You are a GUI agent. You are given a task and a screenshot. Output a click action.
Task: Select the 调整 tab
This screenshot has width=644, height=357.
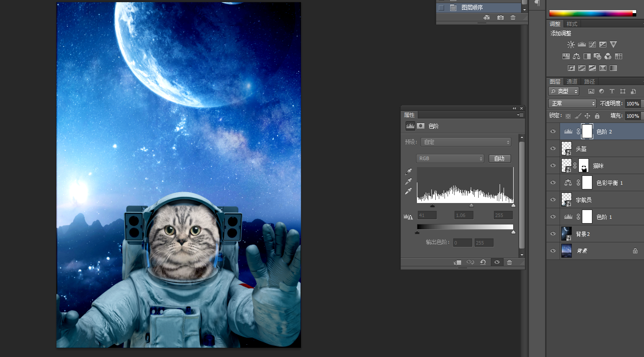coord(555,24)
